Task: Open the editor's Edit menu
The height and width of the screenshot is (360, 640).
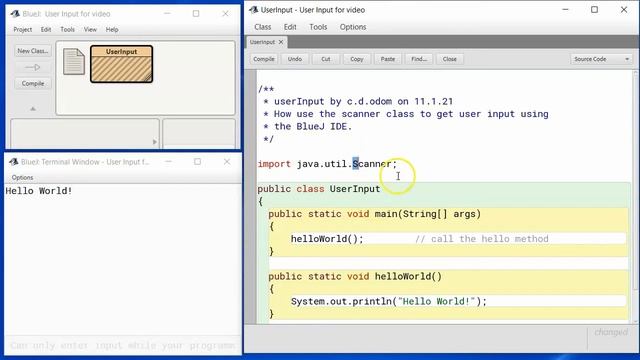Action: click(x=290, y=27)
